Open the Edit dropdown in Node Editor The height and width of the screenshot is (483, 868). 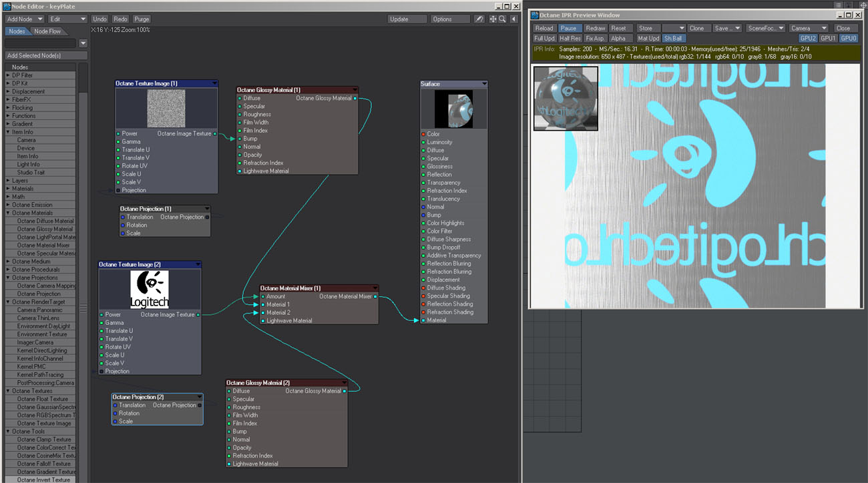coord(67,19)
